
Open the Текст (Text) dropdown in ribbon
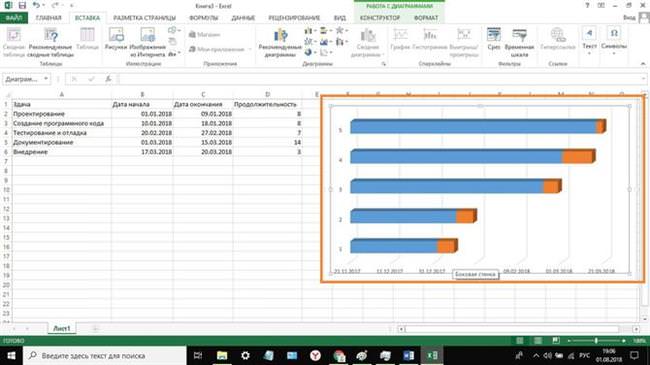point(589,40)
